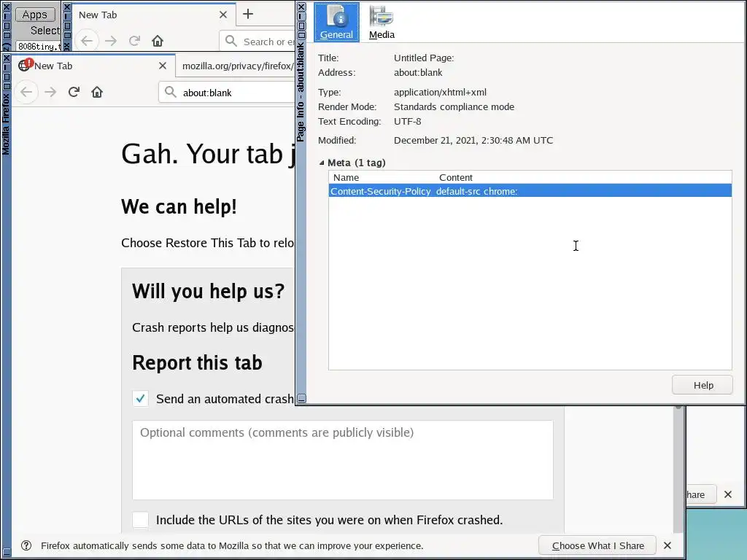This screenshot has width=747, height=560.
Task: Select crashed New Tab with alert icon
Action: [93, 66]
